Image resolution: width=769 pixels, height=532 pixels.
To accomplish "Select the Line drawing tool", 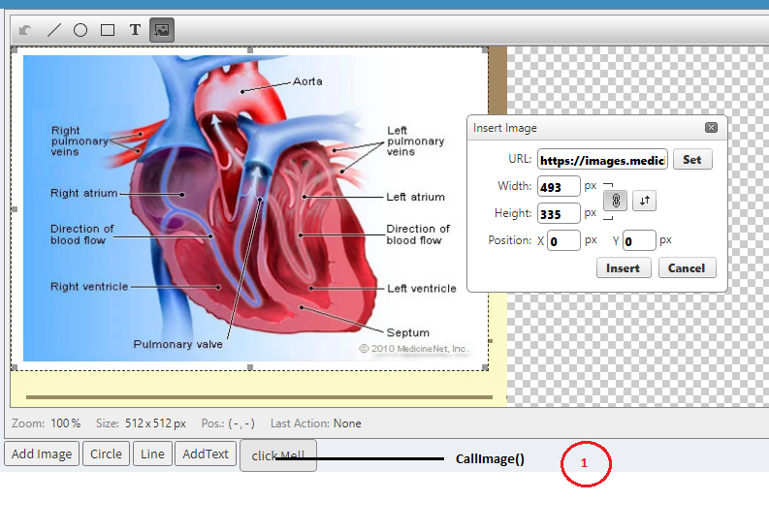I will coord(53,30).
